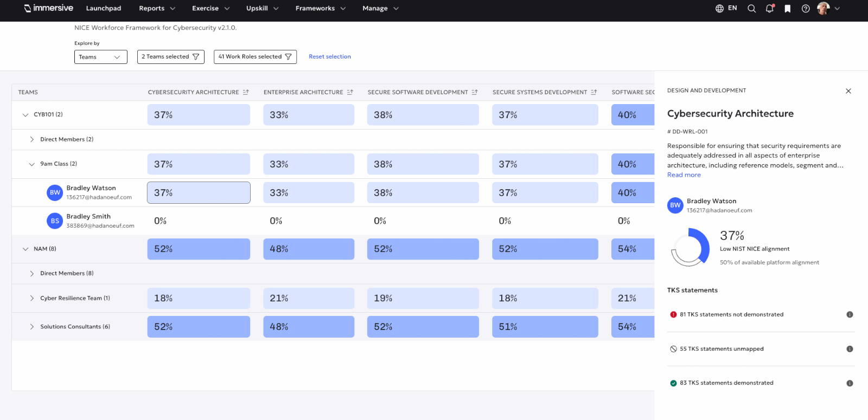868x420 pixels.
Task: Show info for TKS statements unmapped
Action: tap(850, 349)
